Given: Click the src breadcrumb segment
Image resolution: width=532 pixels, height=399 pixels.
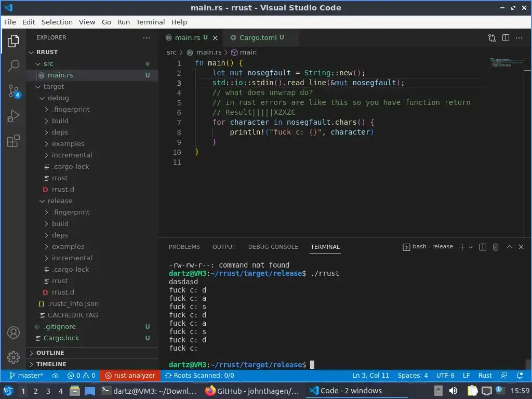Looking at the screenshot, I should (x=171, y=52).
